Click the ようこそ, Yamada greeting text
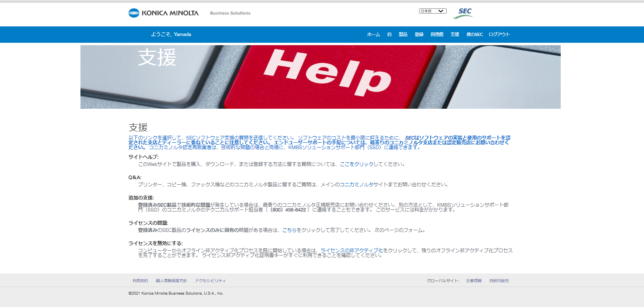644x307 pixels. 171,34
